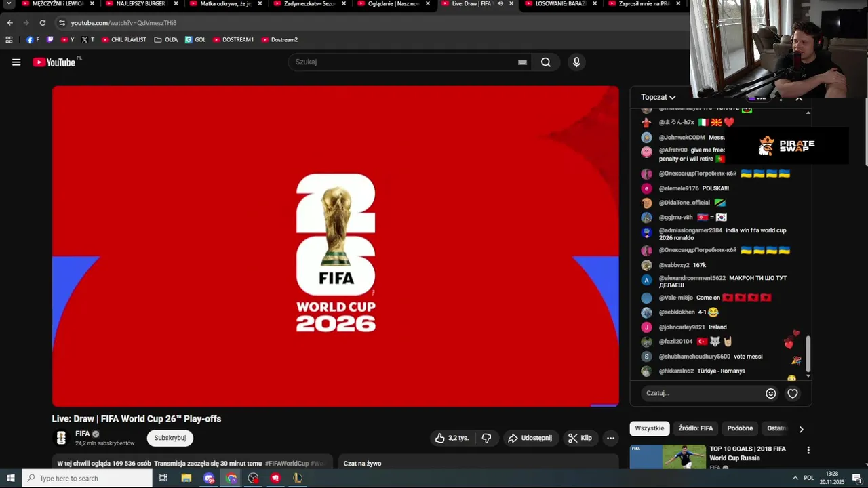Open the FIFA channel name link

[x=83, y=434]
